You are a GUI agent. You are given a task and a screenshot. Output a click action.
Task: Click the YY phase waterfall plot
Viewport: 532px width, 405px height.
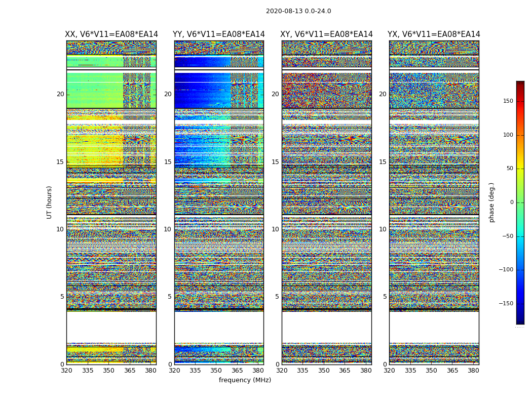click(x=219, y=202)
